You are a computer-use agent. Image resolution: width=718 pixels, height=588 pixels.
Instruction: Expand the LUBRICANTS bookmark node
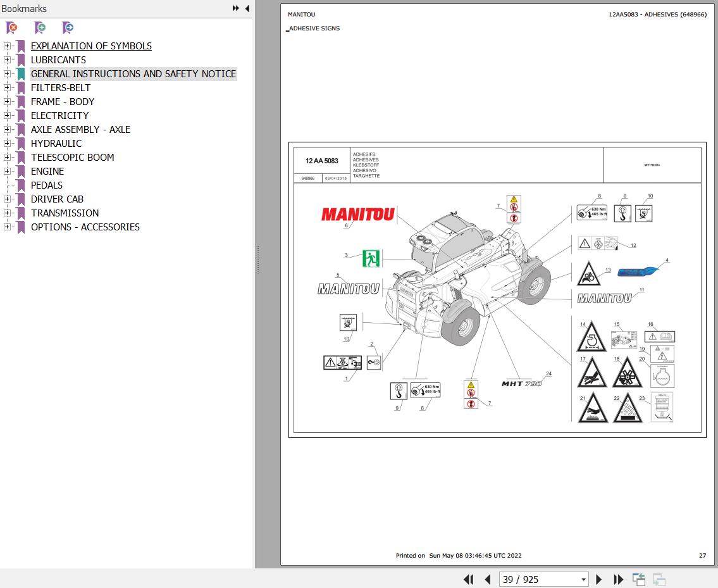(7, 60)
